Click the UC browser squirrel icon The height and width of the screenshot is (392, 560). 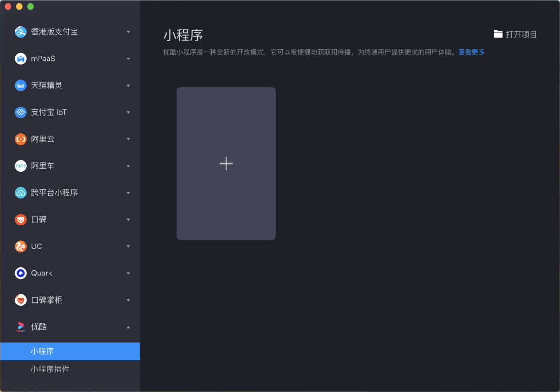click(x=21, y=246)
